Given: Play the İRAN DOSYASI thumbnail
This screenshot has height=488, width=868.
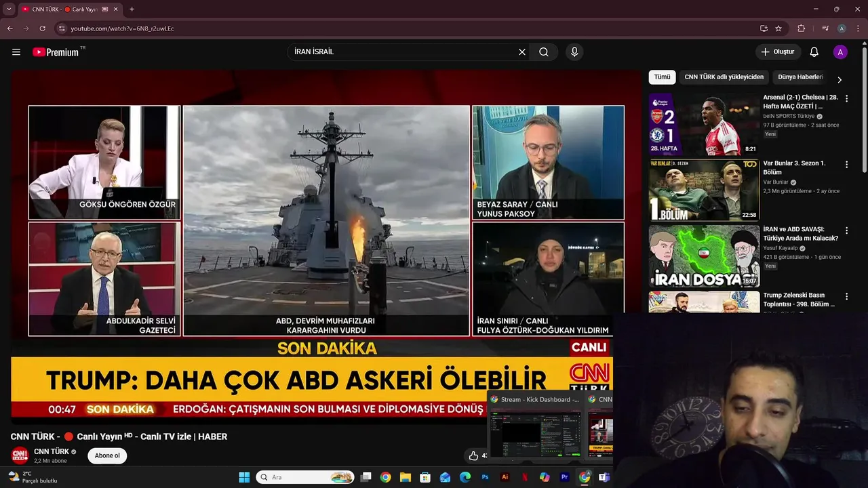Looking at the screenshot, I should coord(704,256).
